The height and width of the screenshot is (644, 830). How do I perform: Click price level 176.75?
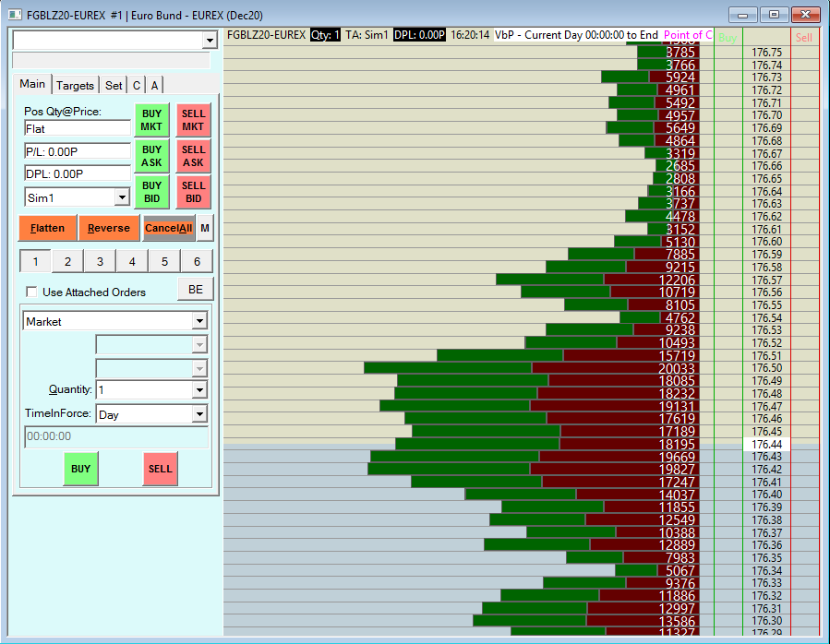[766, 53]
